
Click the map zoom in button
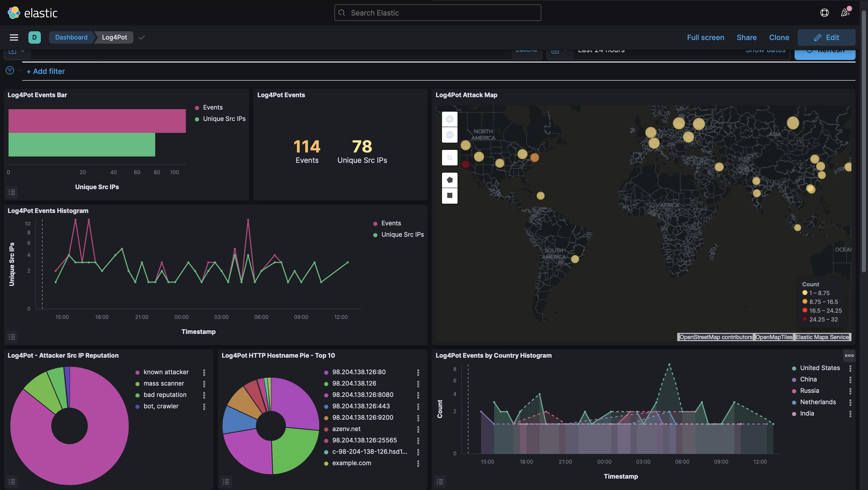[450, 119]
